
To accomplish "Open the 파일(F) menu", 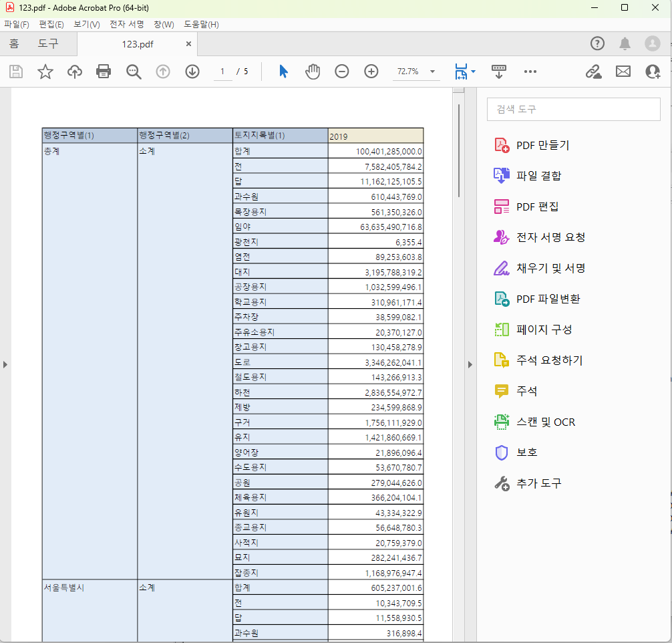I will coord(17,25).
